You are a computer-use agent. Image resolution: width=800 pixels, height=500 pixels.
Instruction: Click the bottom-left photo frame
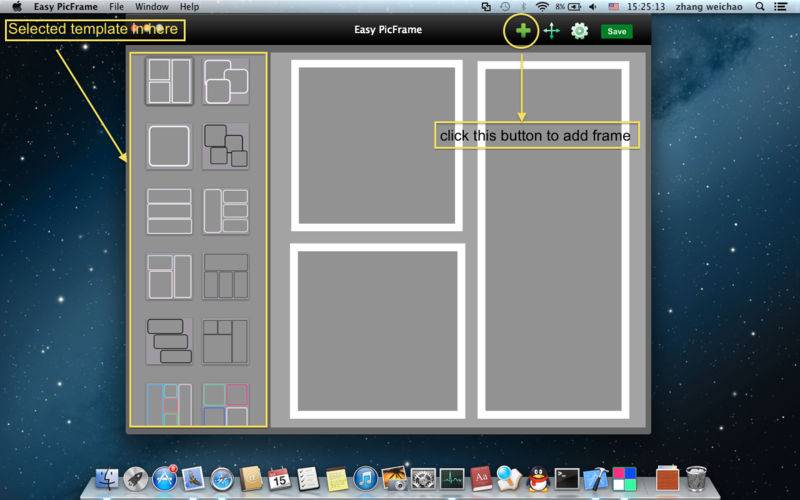click(x=377, y=331)
